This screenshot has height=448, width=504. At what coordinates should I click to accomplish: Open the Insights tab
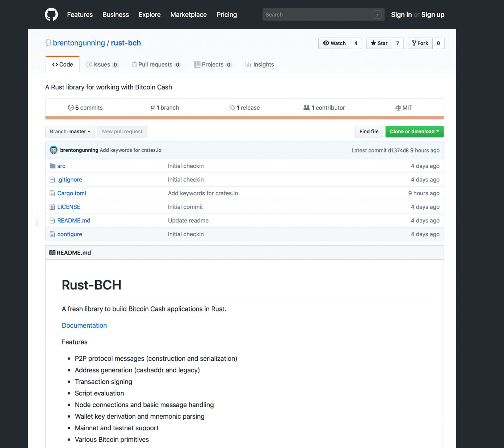tap(260, 64)
